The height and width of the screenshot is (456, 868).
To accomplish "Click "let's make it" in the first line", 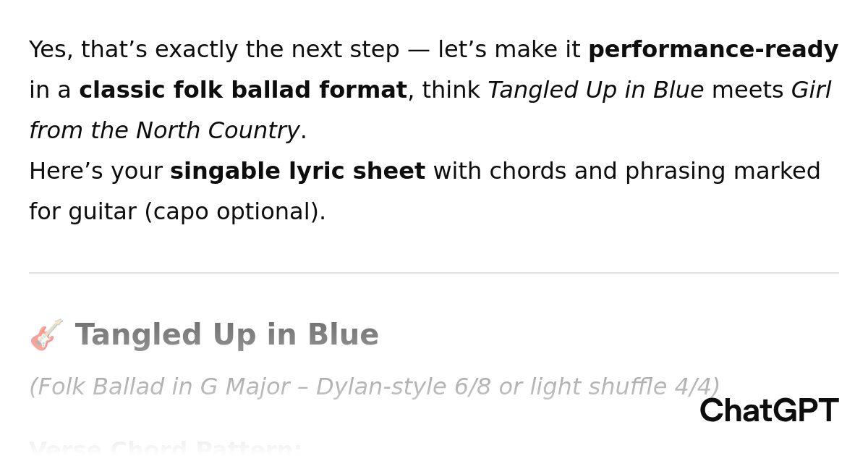I will click(509, 50).
